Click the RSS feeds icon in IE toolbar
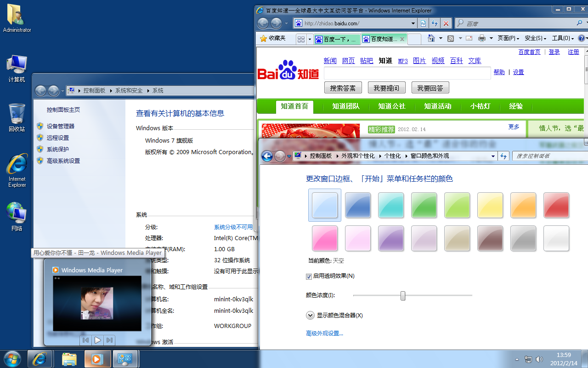588x368 pixels. pos(451,38)
